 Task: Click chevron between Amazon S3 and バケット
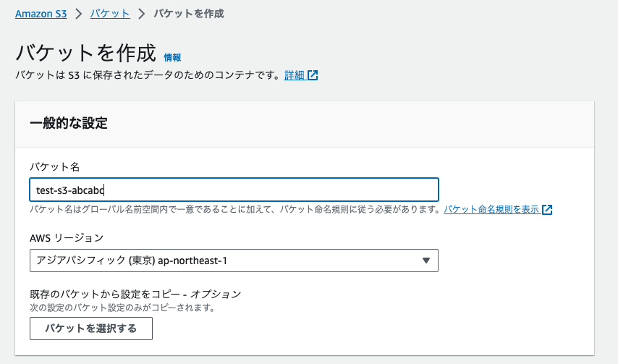(x=79, y=14)
